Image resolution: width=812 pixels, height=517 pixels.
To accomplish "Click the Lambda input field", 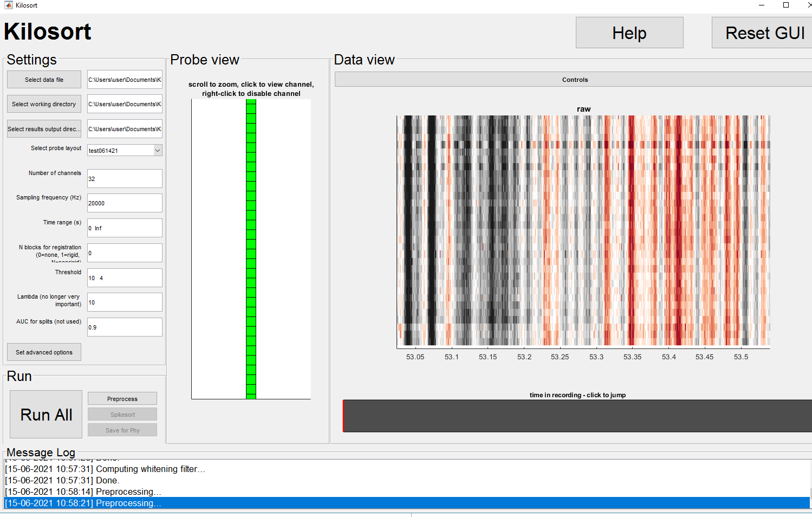I will [x=124, y=302].
